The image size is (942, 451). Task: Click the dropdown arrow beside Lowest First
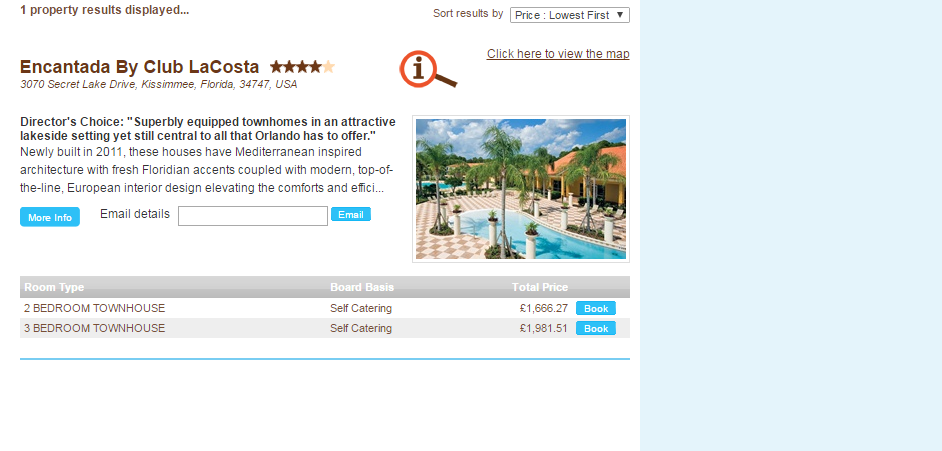621,15
